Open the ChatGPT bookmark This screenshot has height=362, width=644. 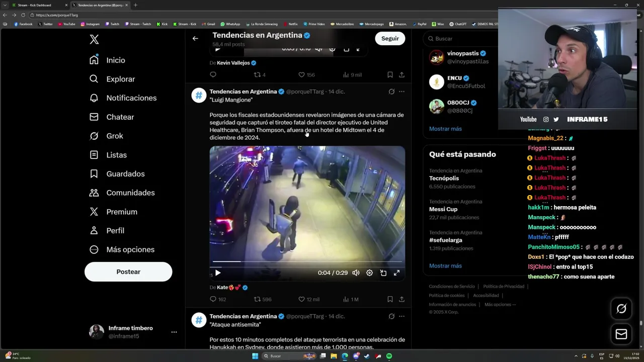click(458, 24)
